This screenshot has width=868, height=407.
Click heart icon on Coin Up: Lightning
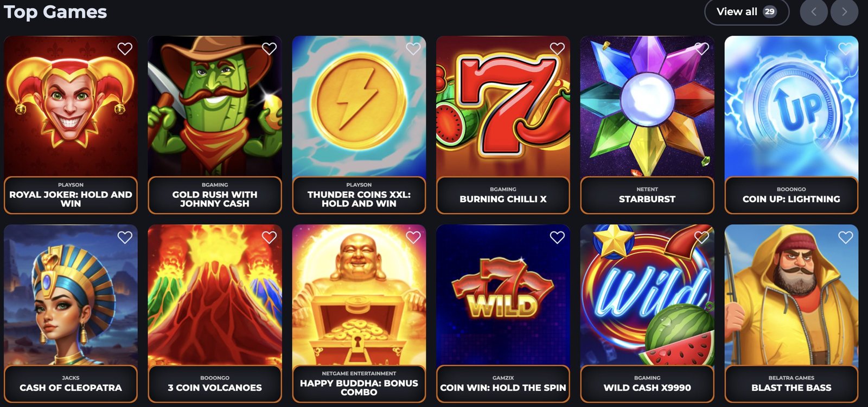point(845,49)
